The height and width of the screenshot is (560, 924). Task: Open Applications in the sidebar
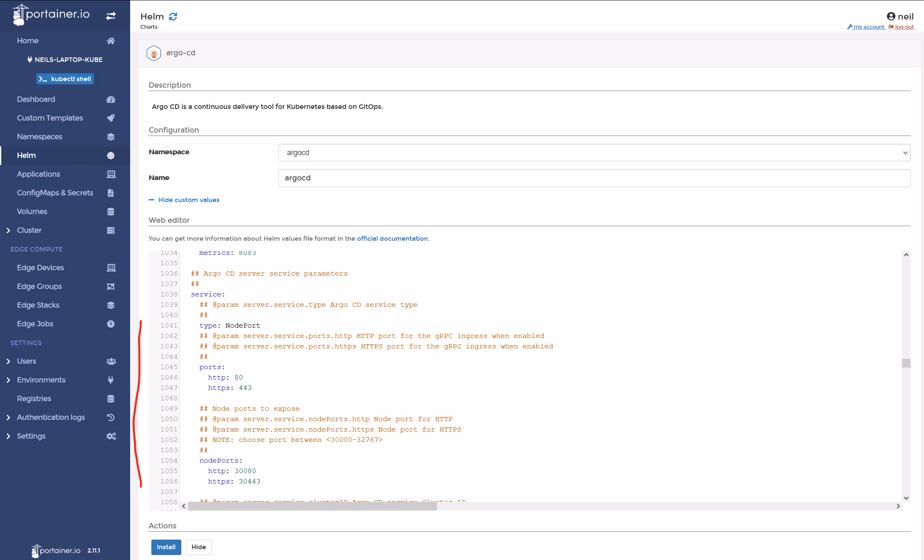pos(39,174)
